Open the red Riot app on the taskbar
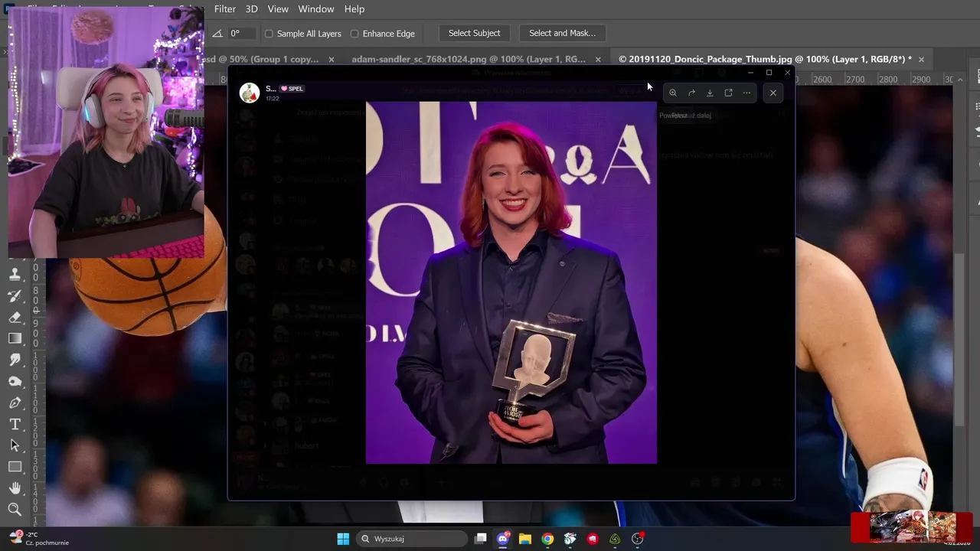 (593, 539)
